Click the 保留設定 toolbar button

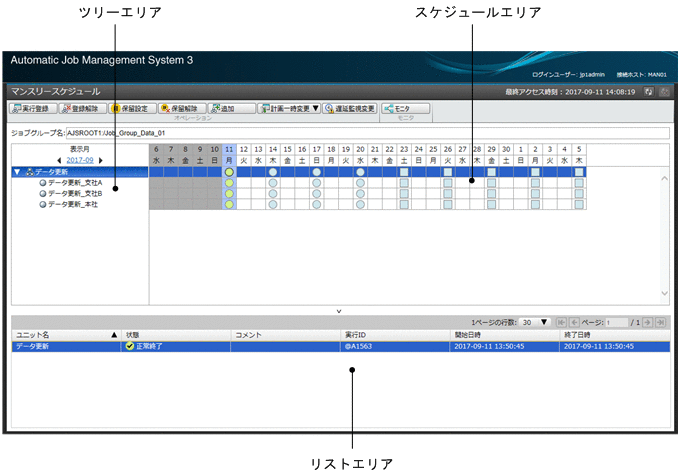click(x=132, y=109)
